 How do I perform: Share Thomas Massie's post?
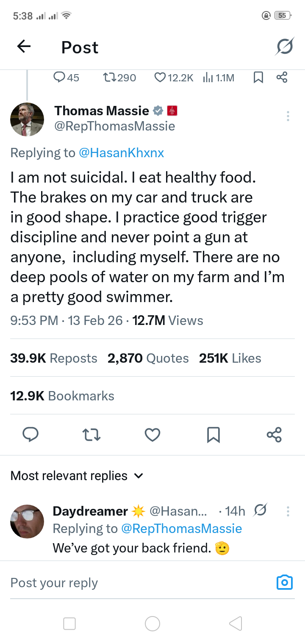click(x=274, y=435)
